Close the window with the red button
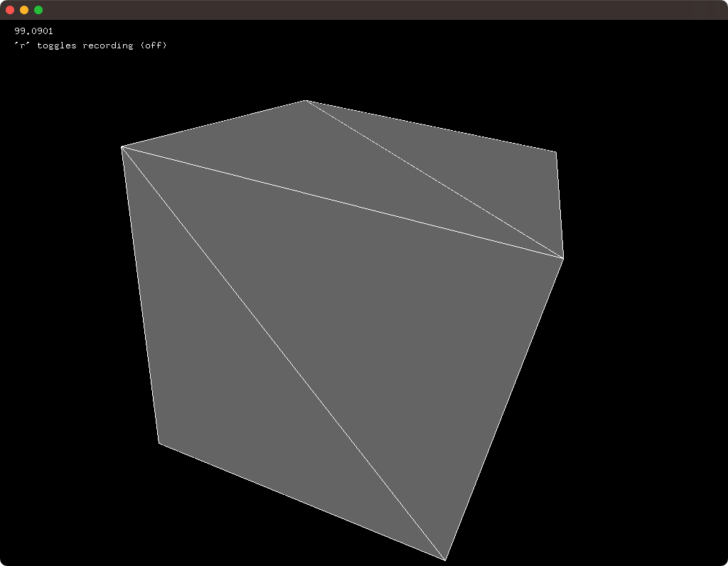 pyautogui.click(x=10, y=10)
